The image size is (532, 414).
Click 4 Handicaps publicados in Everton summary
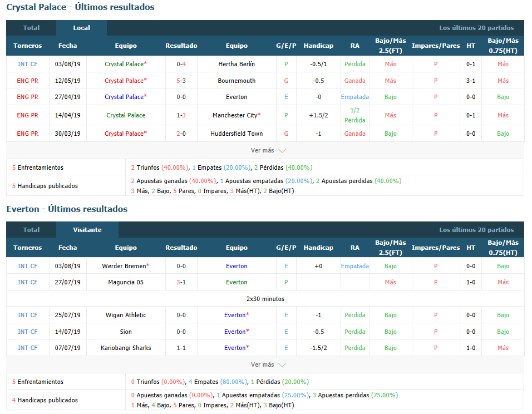(x=45, y=400)
